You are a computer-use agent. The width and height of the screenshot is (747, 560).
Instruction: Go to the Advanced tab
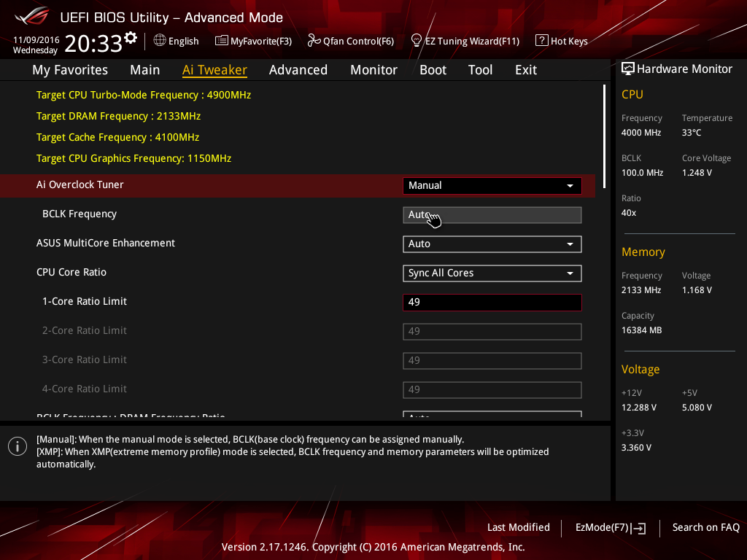(x=298, y=70)
